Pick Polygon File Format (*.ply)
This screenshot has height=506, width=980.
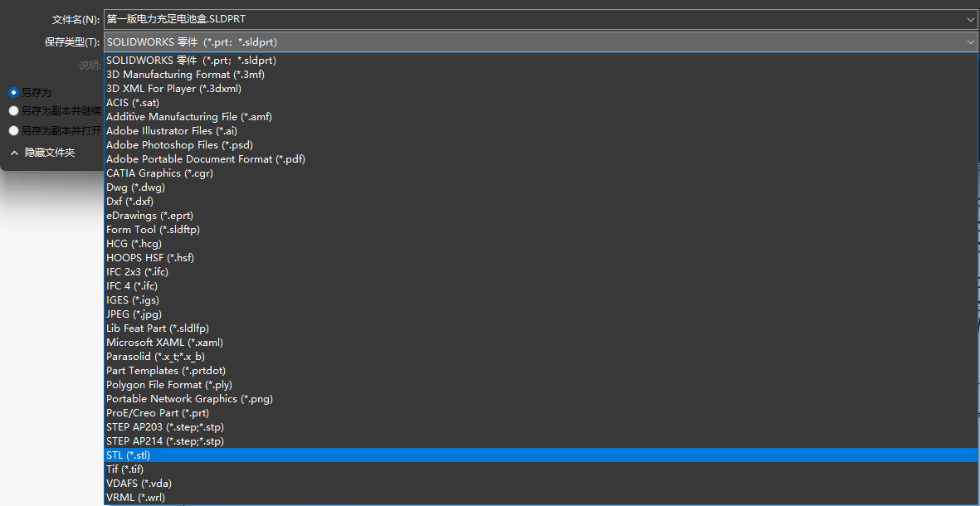[541, 385]
